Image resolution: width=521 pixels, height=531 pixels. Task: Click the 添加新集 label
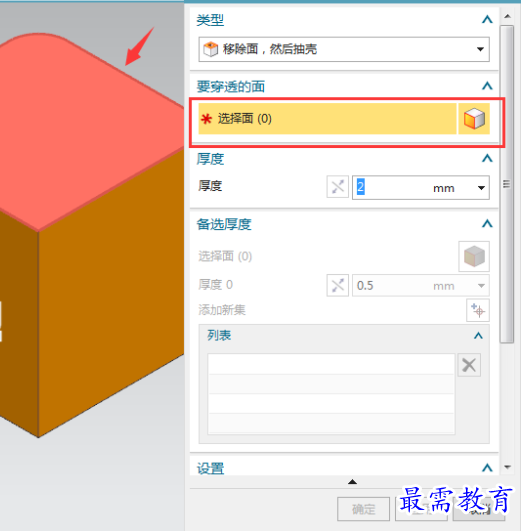point(222,310)
